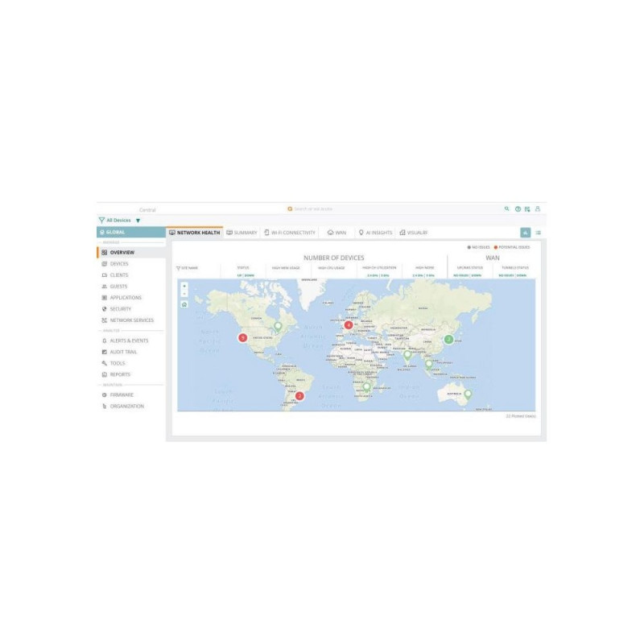Click the user account profile icon
This screenshot has width=644, height=644.
[x=538, y=208]
